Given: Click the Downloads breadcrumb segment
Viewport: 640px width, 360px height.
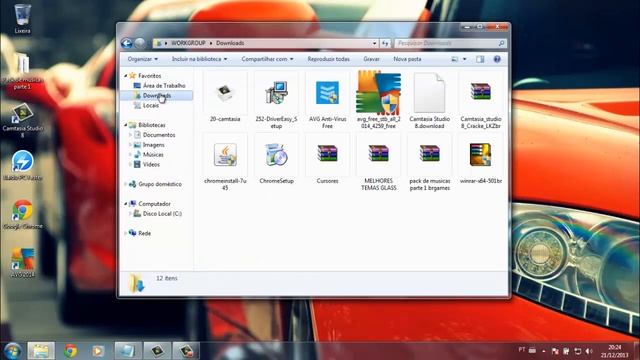Looking at the screenshot, I should [x=230, y=43].
